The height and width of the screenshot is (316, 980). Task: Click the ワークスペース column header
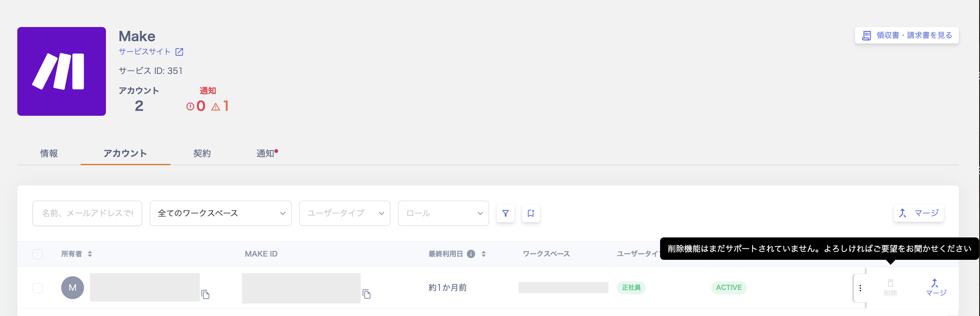[546, 254]
